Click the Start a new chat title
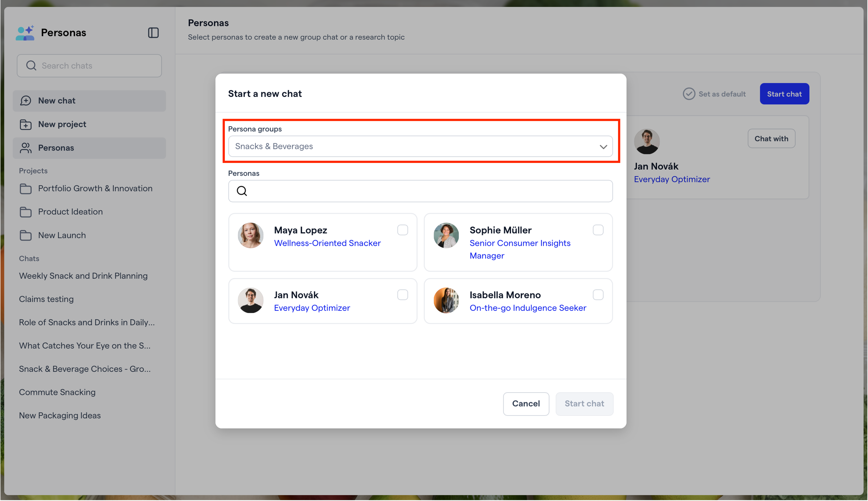868x501 pixels. [x=265, y=94]
